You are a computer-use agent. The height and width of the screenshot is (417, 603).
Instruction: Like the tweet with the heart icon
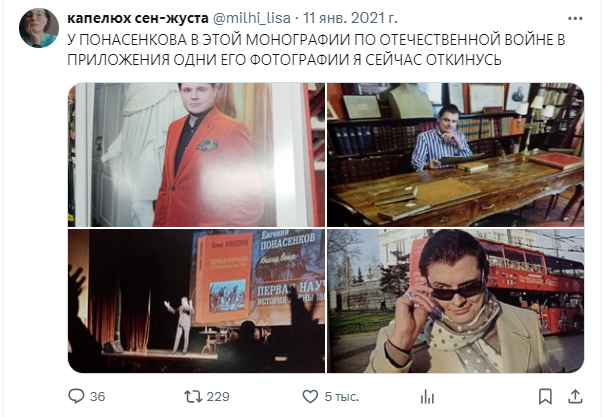pyautogui.click(x=310, y=396)
